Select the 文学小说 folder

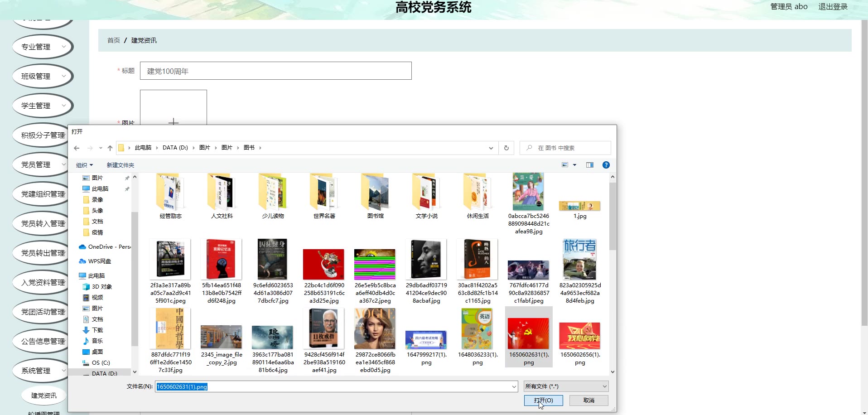427,197
